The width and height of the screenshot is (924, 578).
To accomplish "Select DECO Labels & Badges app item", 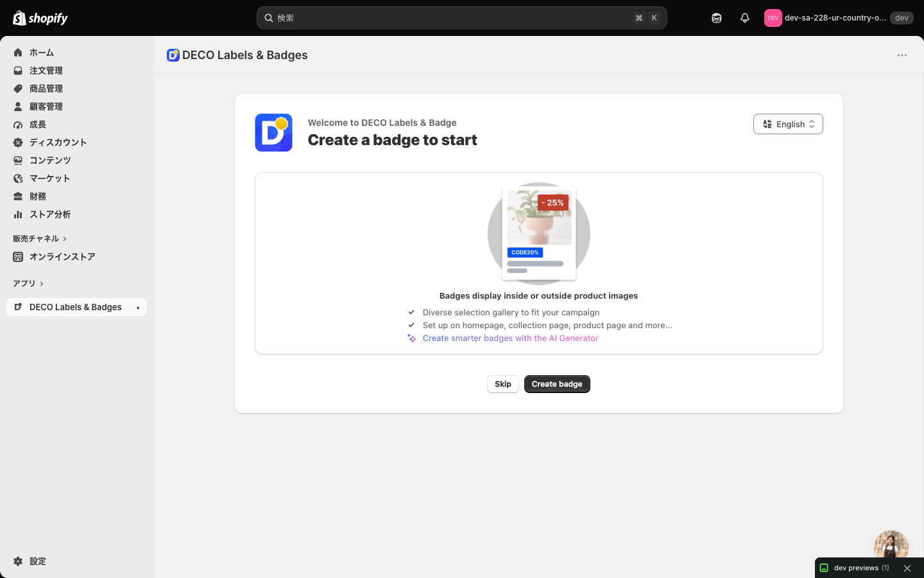I will point(76,307).
